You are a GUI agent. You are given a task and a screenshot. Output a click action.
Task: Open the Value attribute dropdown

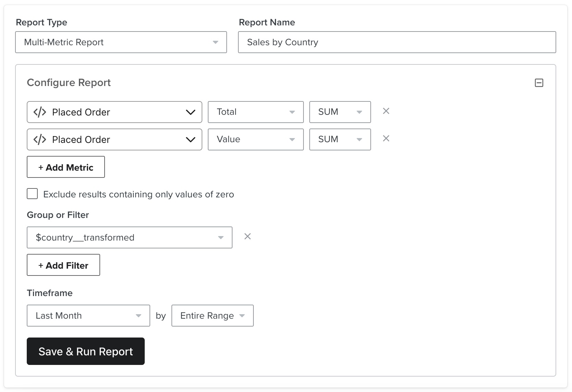point(255,139)
